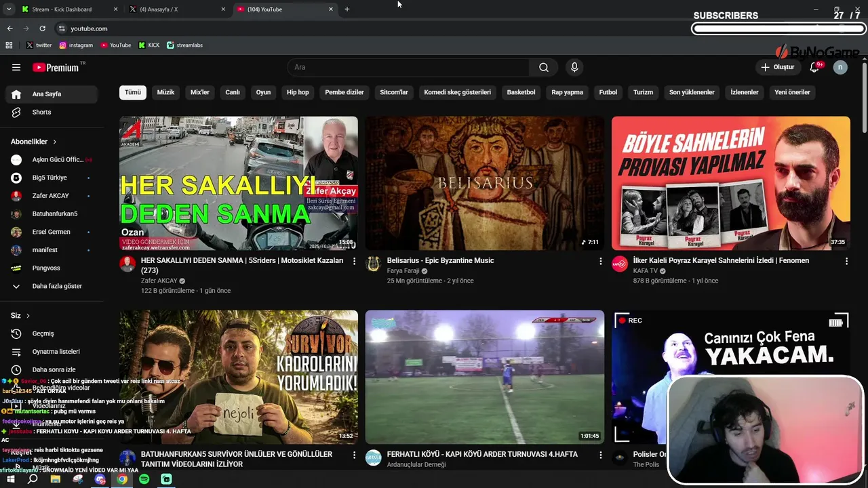This screenshot has width=868, height=488.
Task: Expand the Siz section arrow
Action: point(28,316)
